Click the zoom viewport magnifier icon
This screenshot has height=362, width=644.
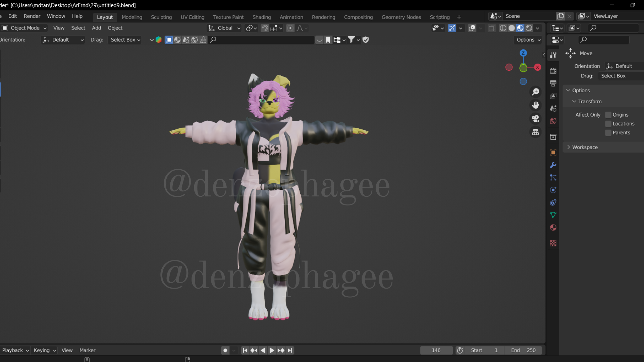[x=536, y=92]
